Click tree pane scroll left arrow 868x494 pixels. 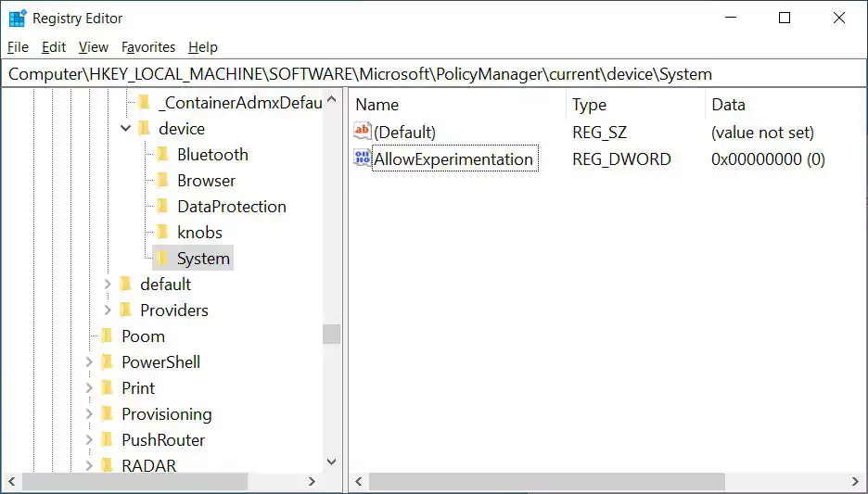[x=12, y=481]
